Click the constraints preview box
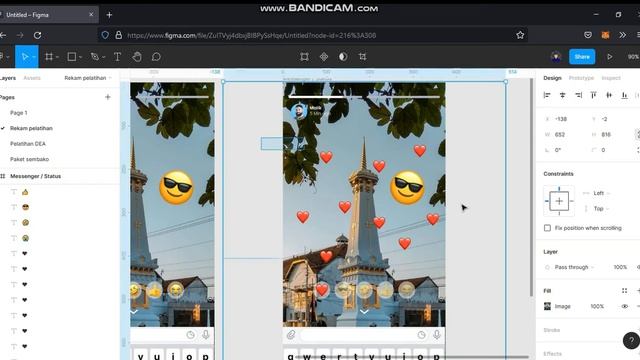640x360 pixels. (x=559, y=201)
